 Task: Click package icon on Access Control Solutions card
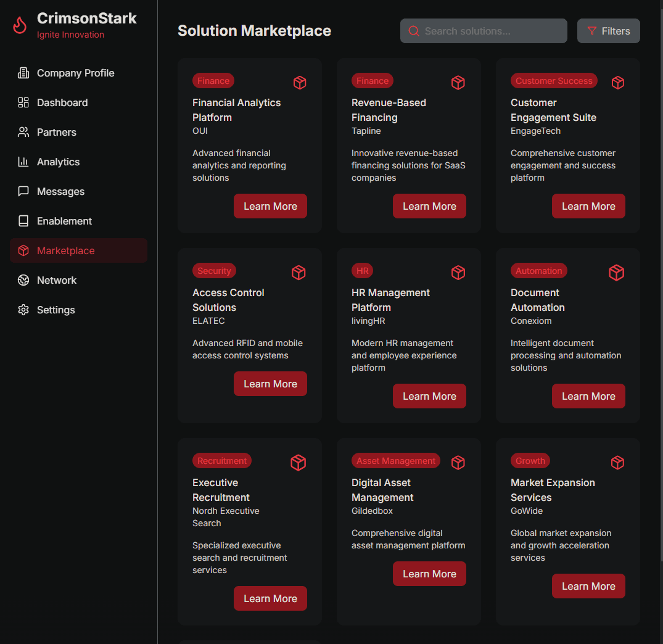click(299, 273)
